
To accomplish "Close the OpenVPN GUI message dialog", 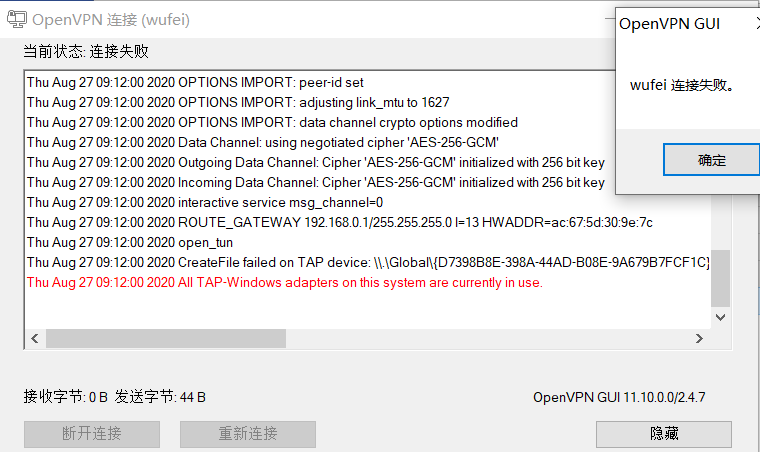I will tap(758, 23).
